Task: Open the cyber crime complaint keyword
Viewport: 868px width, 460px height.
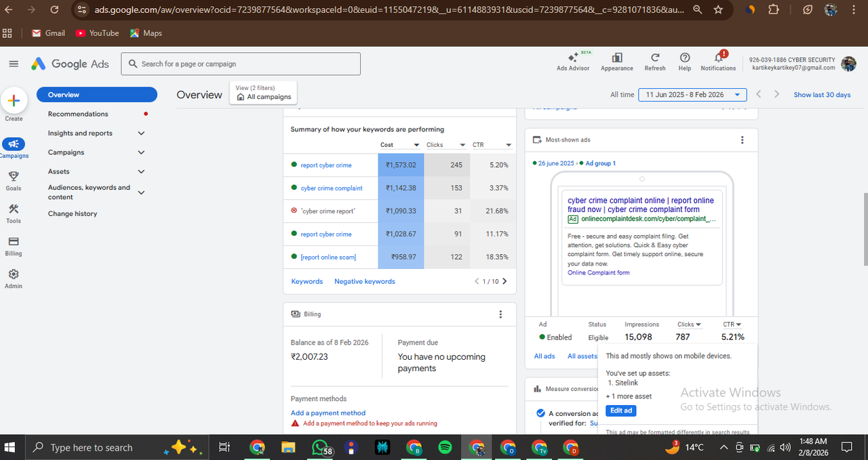Action: [332, 188]
